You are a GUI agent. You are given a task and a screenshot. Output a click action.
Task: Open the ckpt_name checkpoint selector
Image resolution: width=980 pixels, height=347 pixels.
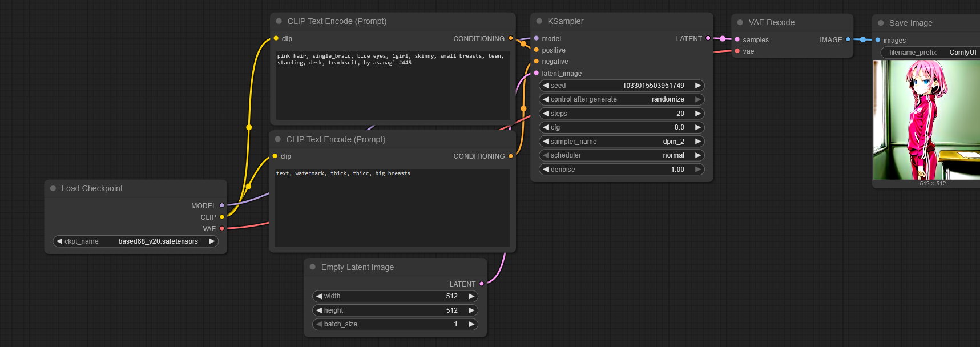click(135, 241)
